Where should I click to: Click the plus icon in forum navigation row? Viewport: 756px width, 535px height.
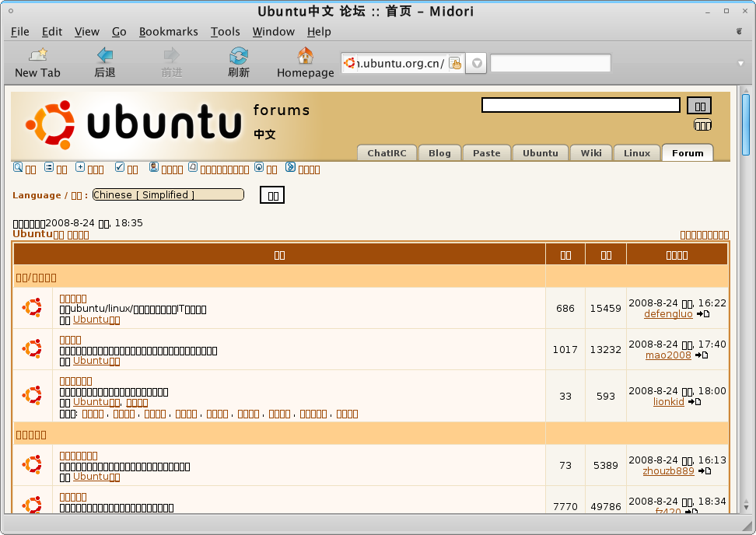pyautogui.click(x=80, y=167)
